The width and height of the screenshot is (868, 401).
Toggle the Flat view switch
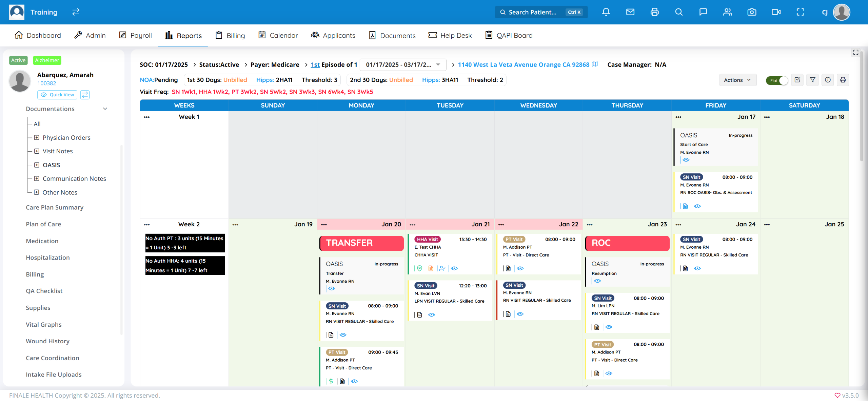pyautogui.click(x=777, y=80)
